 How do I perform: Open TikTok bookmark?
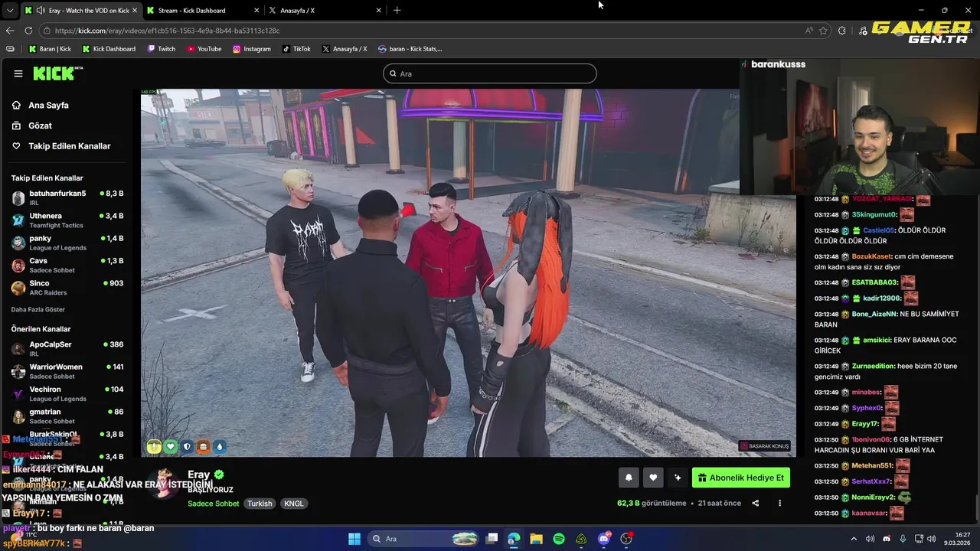click(296, 49)
